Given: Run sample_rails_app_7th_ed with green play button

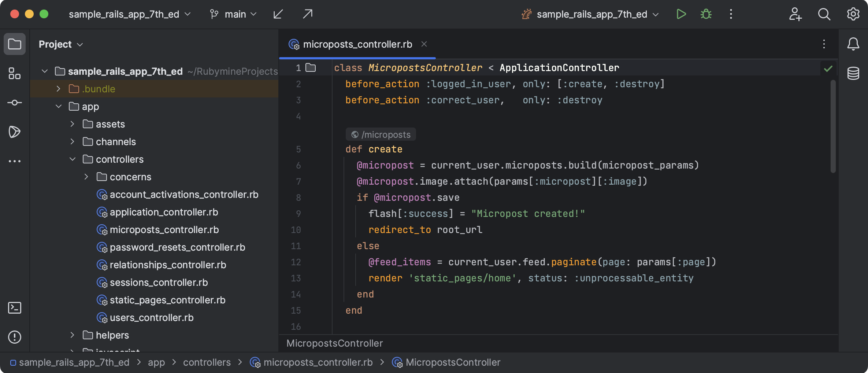Looking at the screenshot, I should [681, 14].
